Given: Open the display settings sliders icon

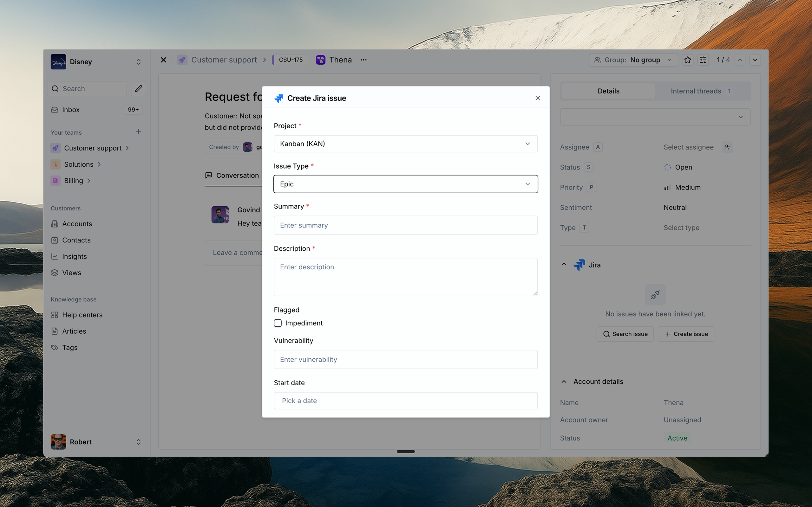Looking at the screenshot, I should tap(703, 60).
